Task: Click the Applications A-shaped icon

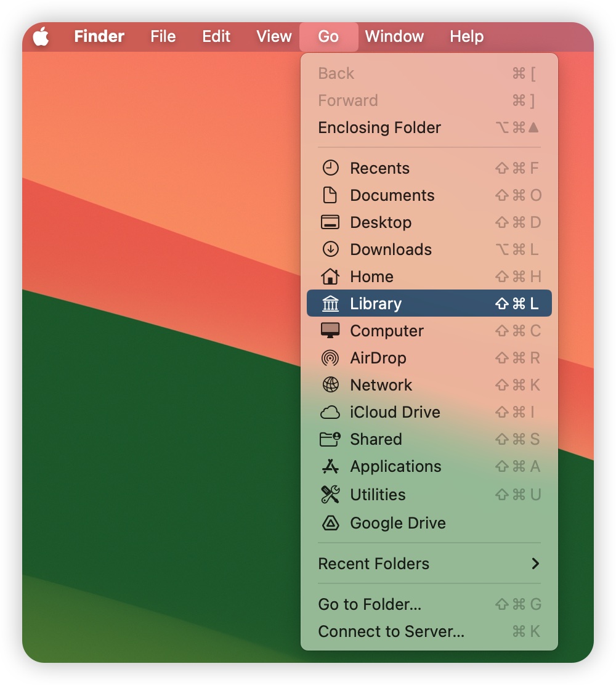Action: 330,466
